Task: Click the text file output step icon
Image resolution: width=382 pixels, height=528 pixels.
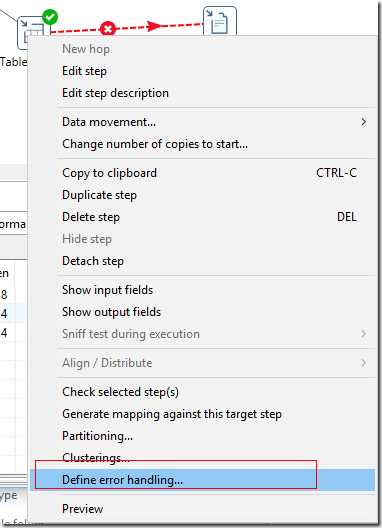Action: [220, 21]
